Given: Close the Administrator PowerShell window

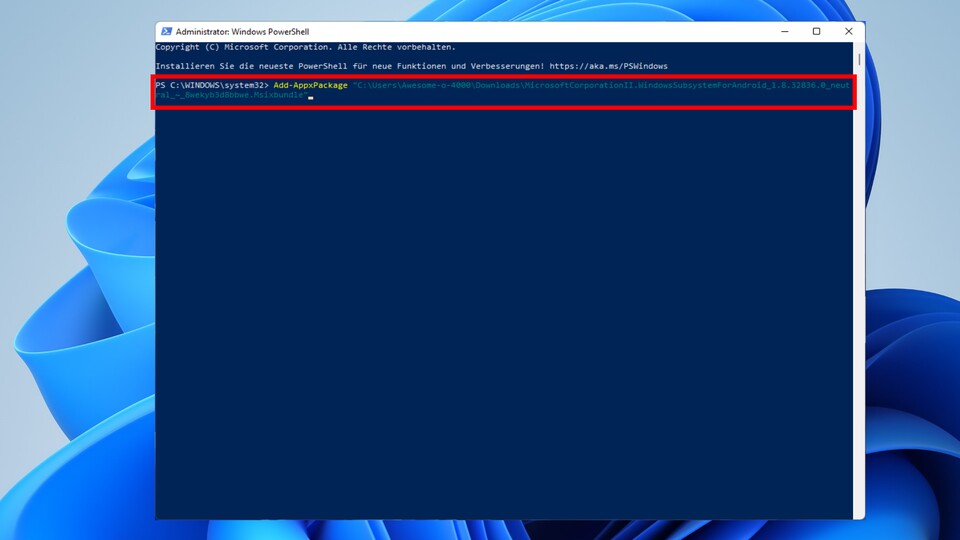Looking at the screenshot, I should (x=849, y=31).
